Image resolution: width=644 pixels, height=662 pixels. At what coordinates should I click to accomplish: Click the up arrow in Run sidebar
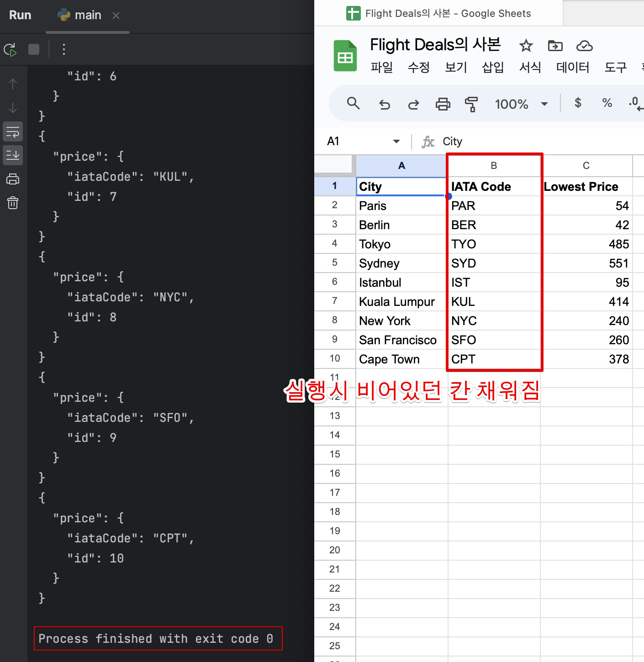pyautogui.click(x=13, y=84)
